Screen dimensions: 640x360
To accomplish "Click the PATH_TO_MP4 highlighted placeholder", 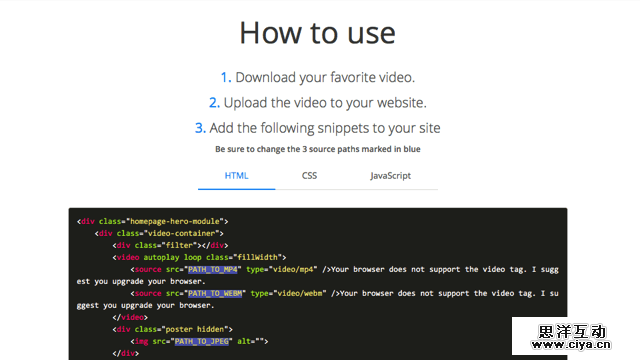I will click(x=213, y=269).
